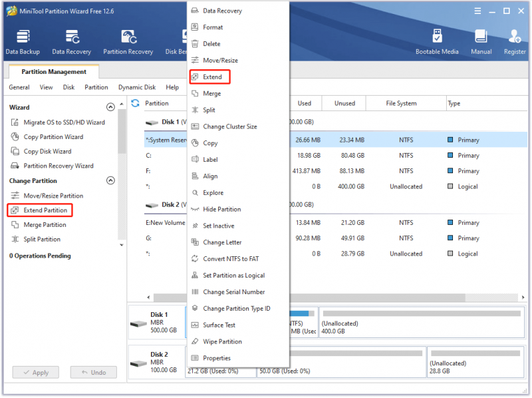
Task: Open the hamburger menu icon in title bar
Action: point(477,11)
